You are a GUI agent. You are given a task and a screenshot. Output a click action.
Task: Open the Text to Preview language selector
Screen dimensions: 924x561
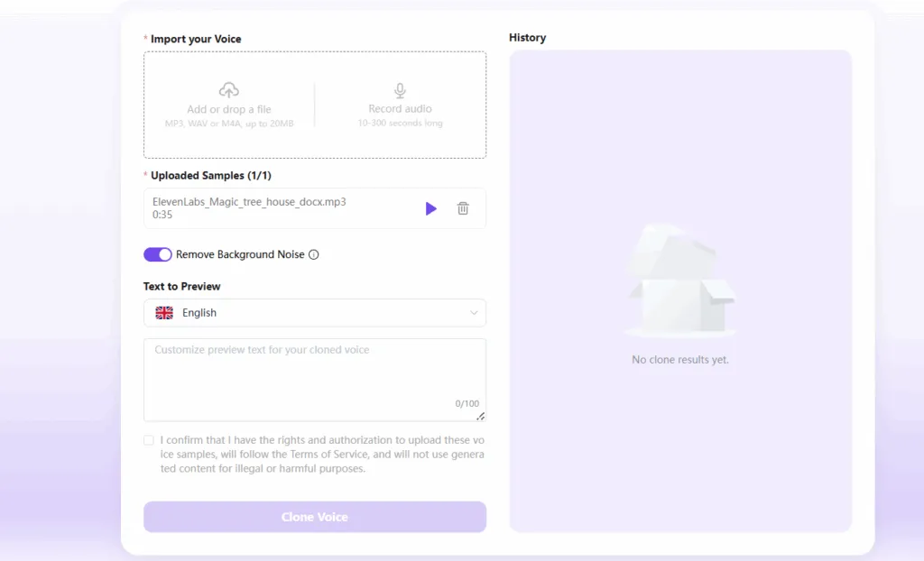pyautogui.click(x=315, y=313)
